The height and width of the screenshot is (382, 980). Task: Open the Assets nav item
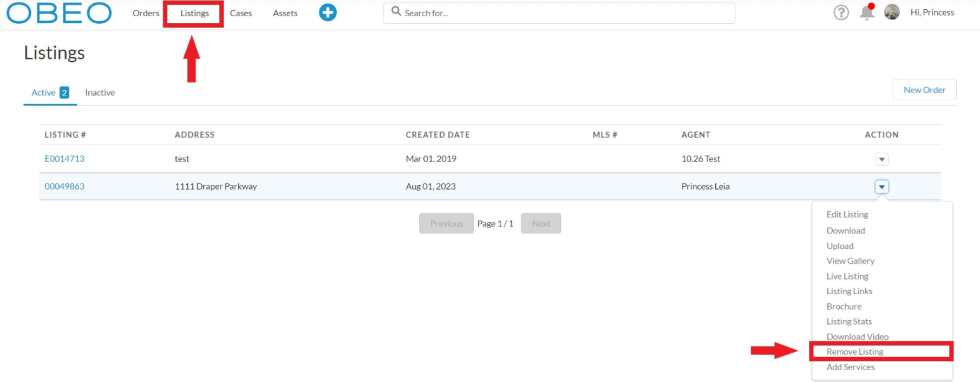285,13
